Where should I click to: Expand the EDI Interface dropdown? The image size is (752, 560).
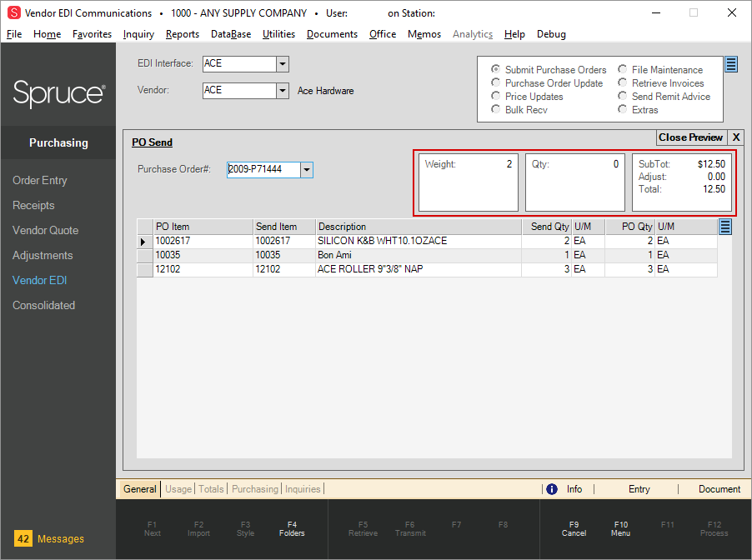(283, 64)
